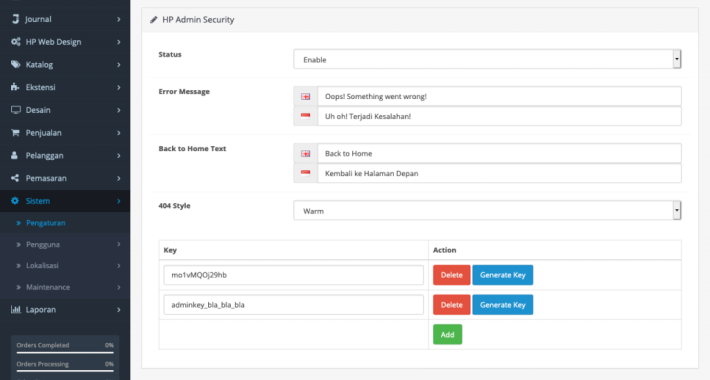The image size is (710, 380).
Task: Open the 404 Style dropdown
Action: click(487, 211)
